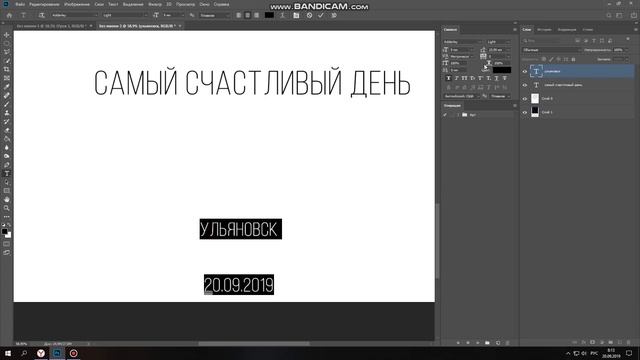This screenshot has height=360, width=640.
Task: Open Layers panel options menu icon
Action: click(636, 29)
